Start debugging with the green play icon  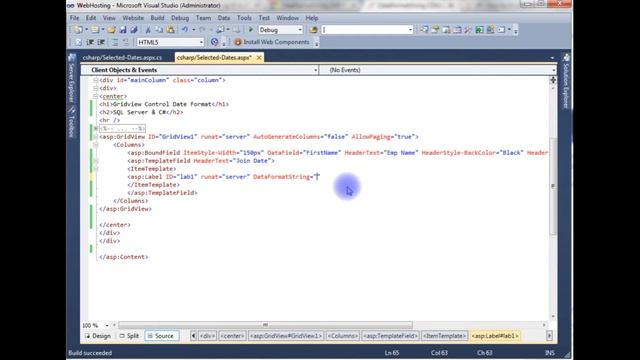coord(251,30)
